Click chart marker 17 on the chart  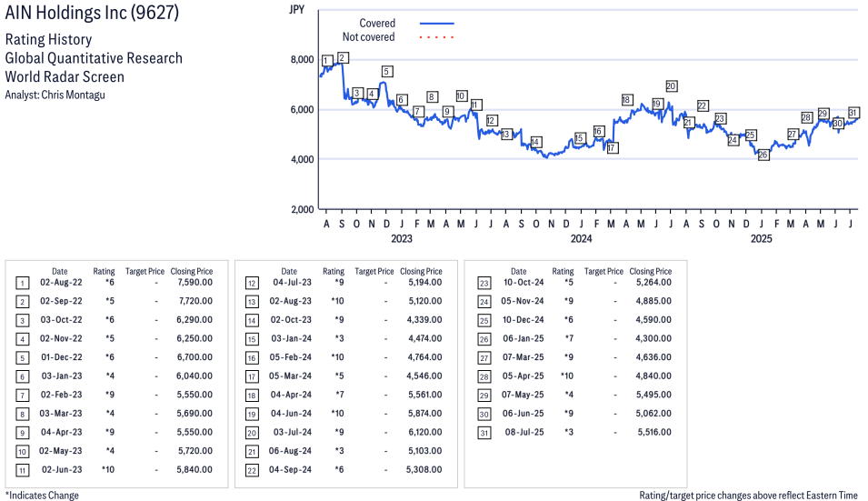coord(612,148)
